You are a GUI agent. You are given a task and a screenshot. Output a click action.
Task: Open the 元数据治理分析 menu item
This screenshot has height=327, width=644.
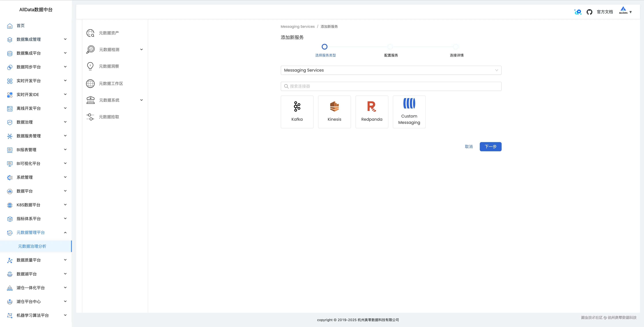tap(32, 246)
